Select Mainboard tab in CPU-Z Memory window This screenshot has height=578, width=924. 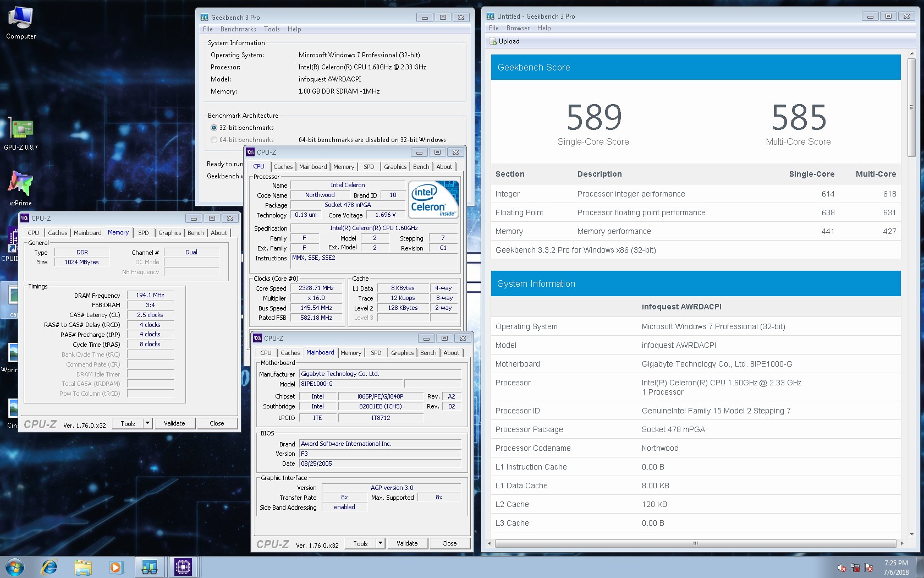pos(87,233)
